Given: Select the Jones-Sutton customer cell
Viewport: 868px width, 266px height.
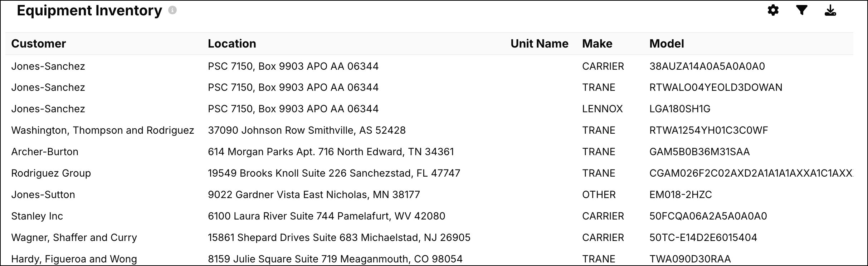Looking at the screenshot, I should click(43, 194).
